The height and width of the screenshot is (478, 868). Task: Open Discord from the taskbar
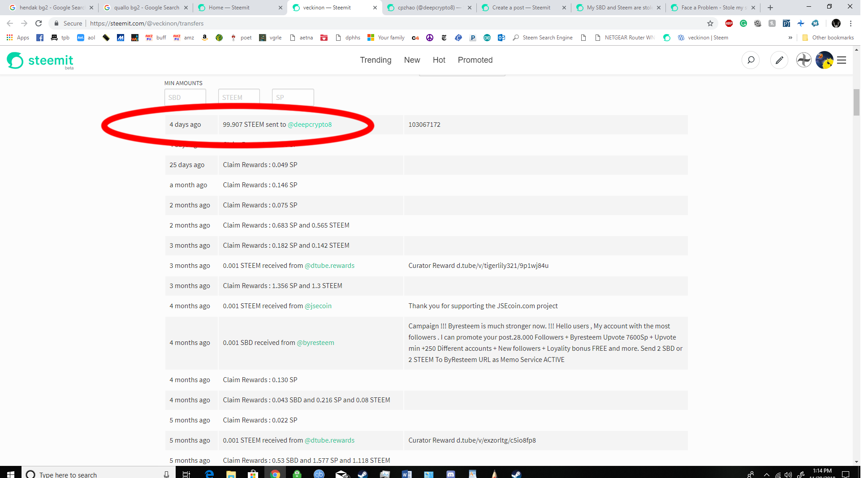451,474
